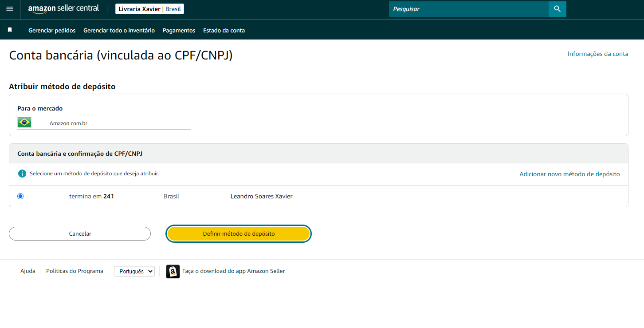This screenshot has width=644, height=328.
Task: Click the 'Atribuir método de depósito' heading
Action: [62, 87]
